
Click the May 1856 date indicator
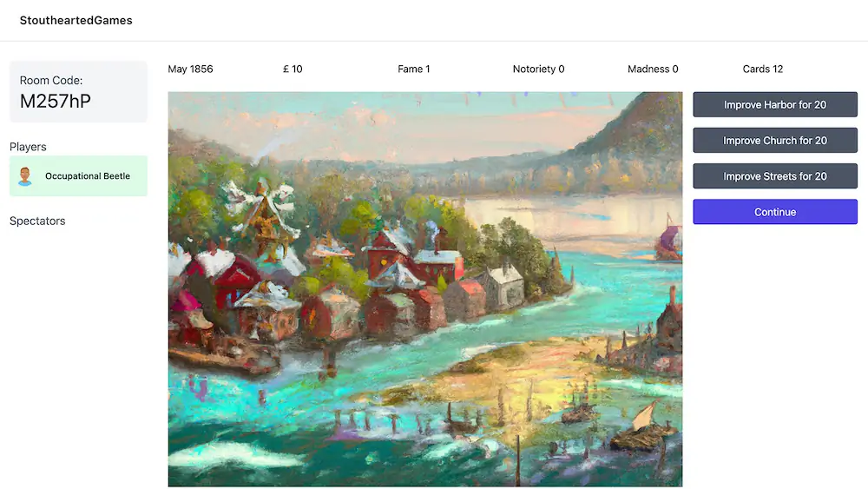pyautogui.click(x=190, y=69)
